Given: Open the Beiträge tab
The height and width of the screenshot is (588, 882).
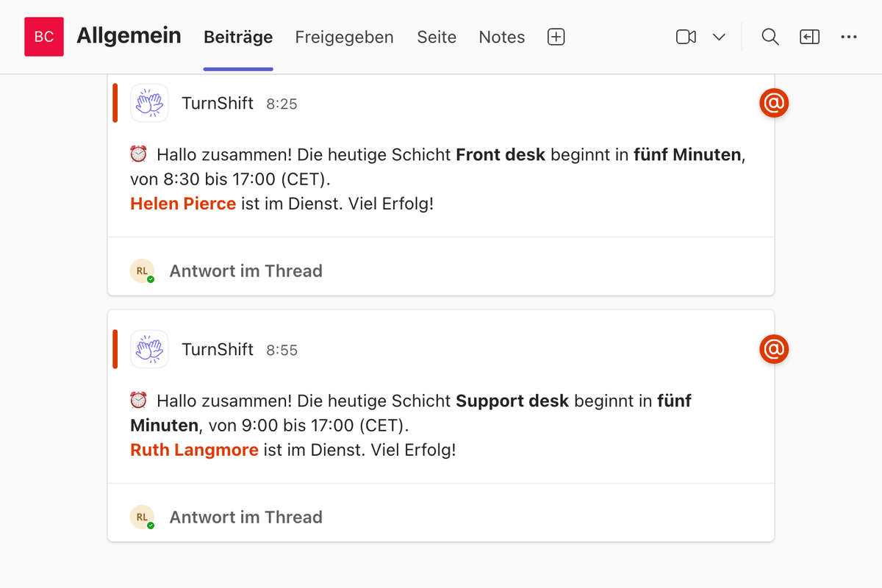Looking at the screenshot, I should (238, 37).
